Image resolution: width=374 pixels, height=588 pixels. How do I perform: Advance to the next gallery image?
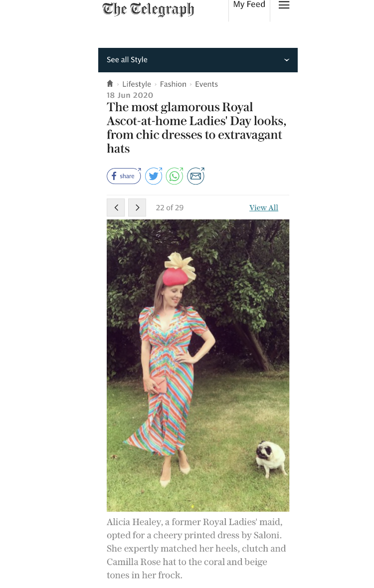(x=137, y=207)
